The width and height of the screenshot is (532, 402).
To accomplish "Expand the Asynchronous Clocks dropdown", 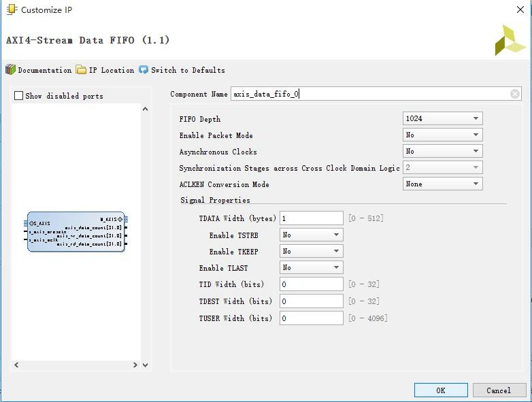I will [442, 151].
